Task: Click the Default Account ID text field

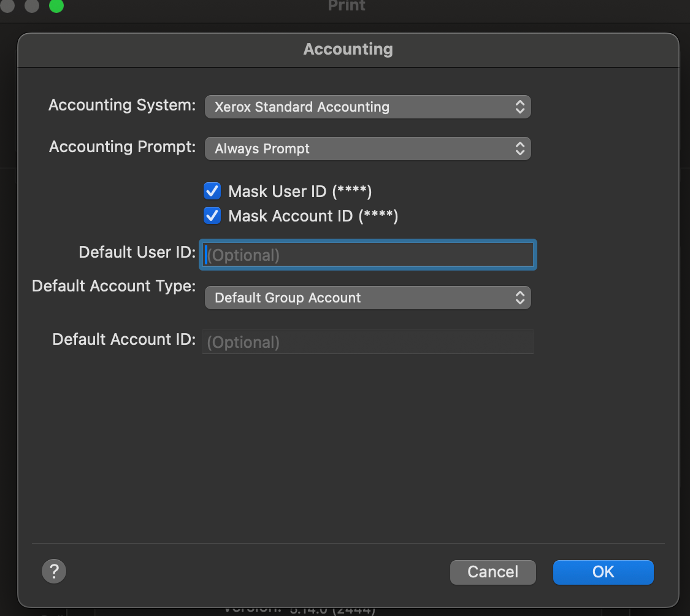Action: [x=368, y=342]
